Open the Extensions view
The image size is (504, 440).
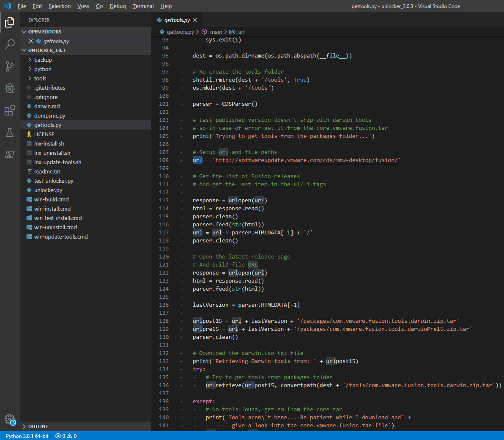tap(10, 110)
